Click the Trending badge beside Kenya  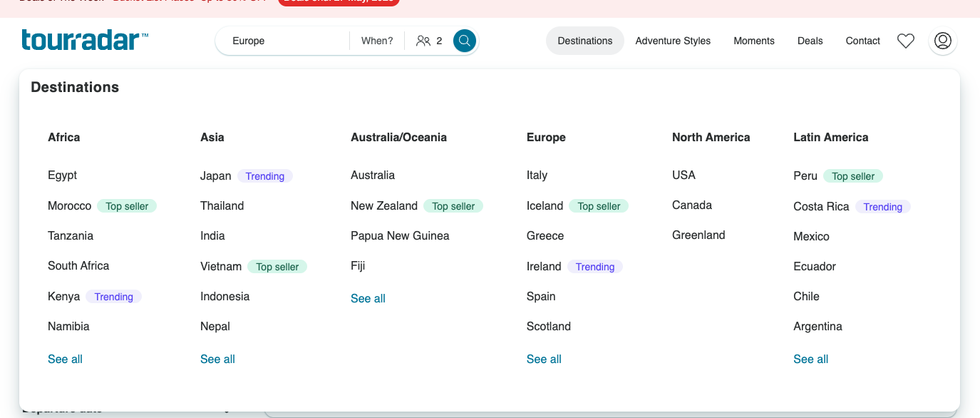pyautogui.click(x=113, y=297)
